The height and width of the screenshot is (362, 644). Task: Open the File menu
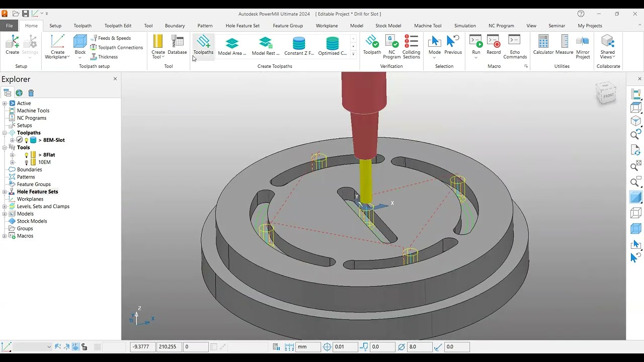(x=10, y=26)
